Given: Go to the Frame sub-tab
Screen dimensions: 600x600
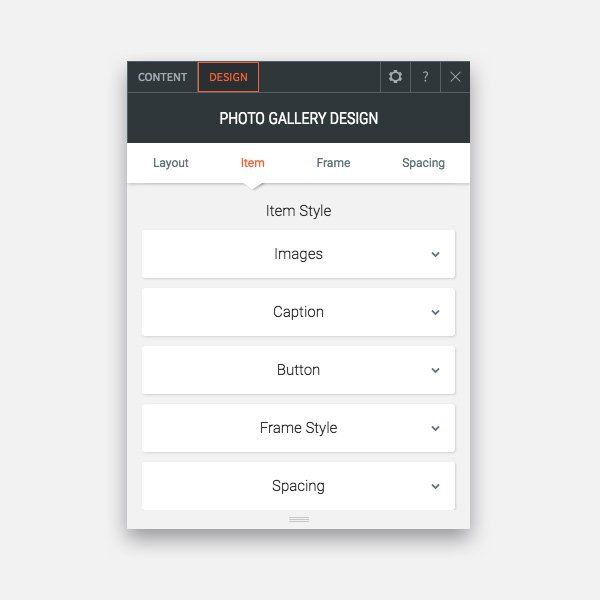Looking at the screenshot, I should [x=333, y=163].
